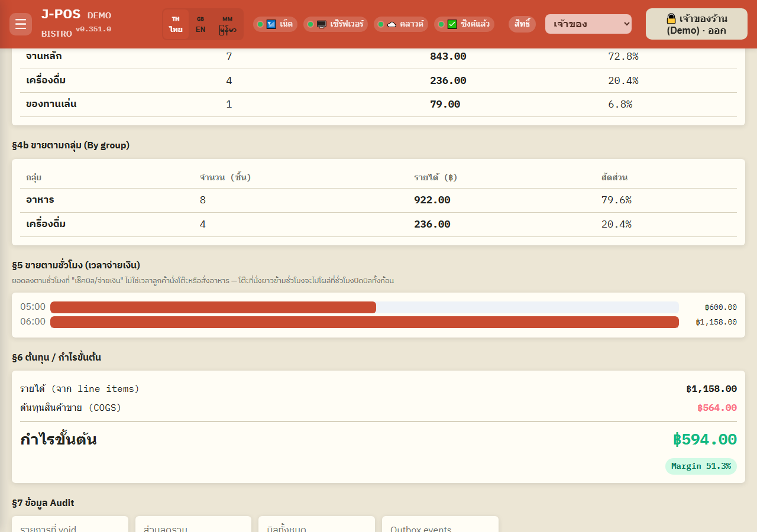Switch language to English (EN)
Screen dimensions: 757x532
click(x=200, y=24)
